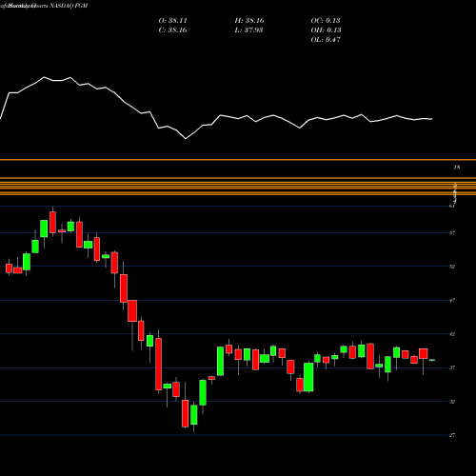This screenshot has height=476, width=476.
Task: Click the 'NASDAQ FGM' chart title text
Action: pos(69,6)
